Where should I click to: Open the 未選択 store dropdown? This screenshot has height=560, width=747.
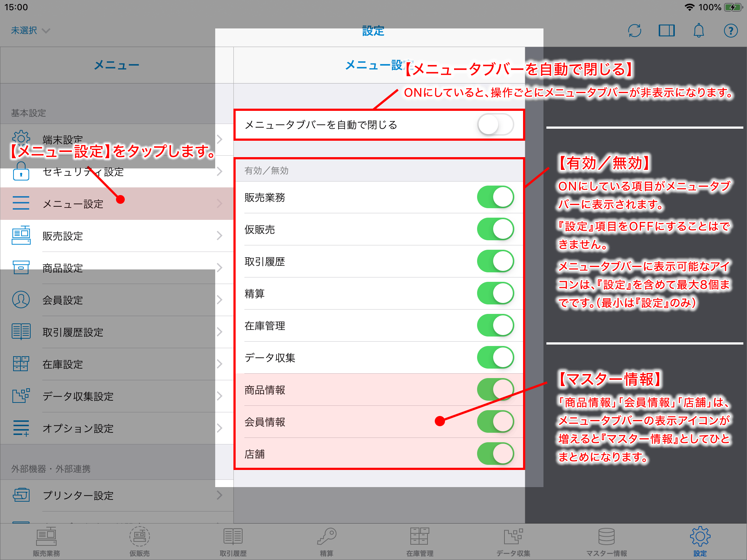30,31
